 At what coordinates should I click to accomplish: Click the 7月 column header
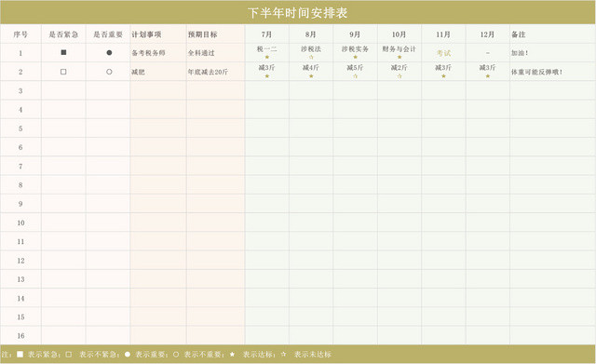pyautogui.click(x=267, y=34)
